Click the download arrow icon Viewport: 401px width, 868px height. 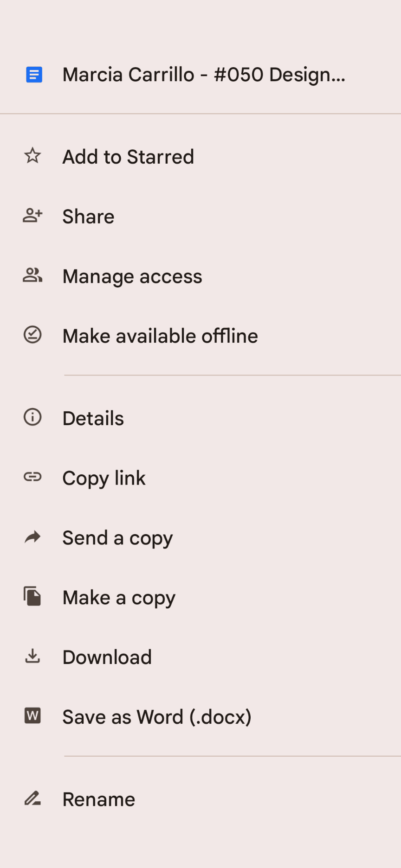(x=32, y=656)
